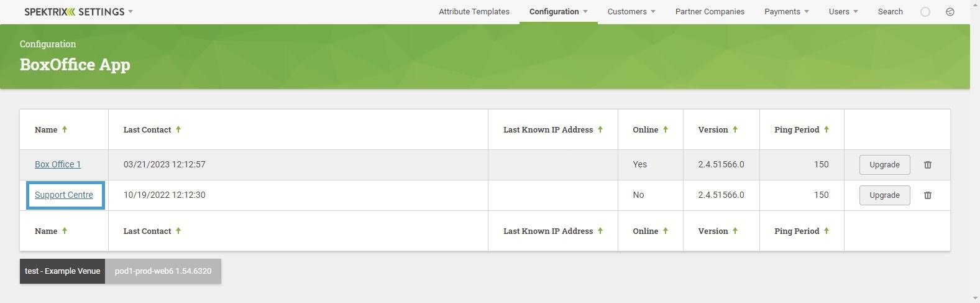Sort by Last Contact in top header
The image size is (980, 303).
click(152, 129)
